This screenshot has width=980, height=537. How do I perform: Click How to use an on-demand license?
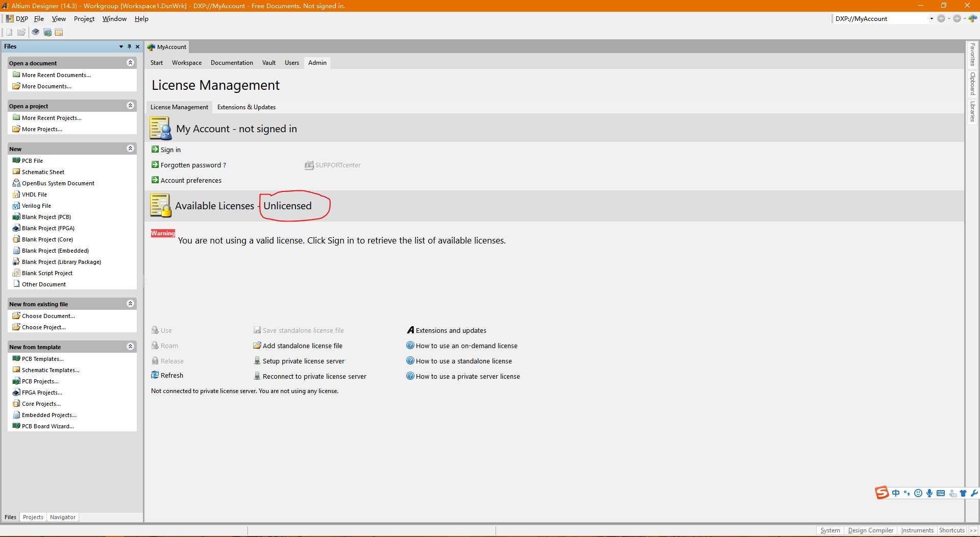click(x=467, y=346)
